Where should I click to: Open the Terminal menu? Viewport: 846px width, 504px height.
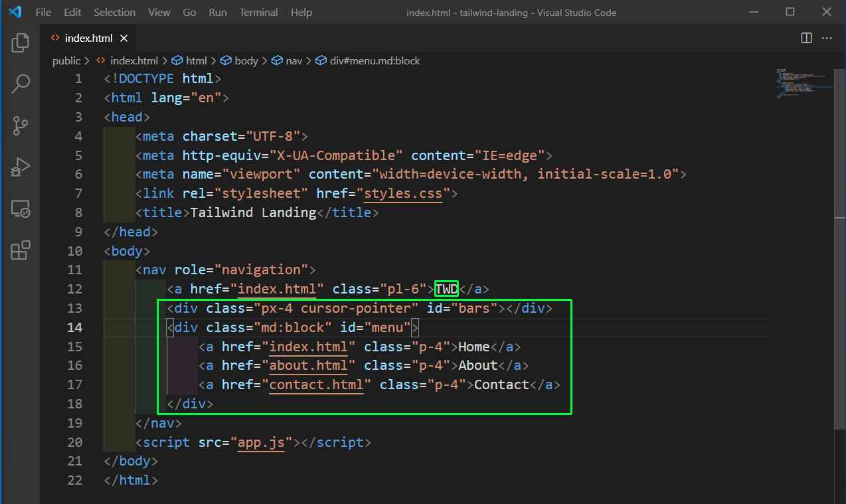(259, 13)
